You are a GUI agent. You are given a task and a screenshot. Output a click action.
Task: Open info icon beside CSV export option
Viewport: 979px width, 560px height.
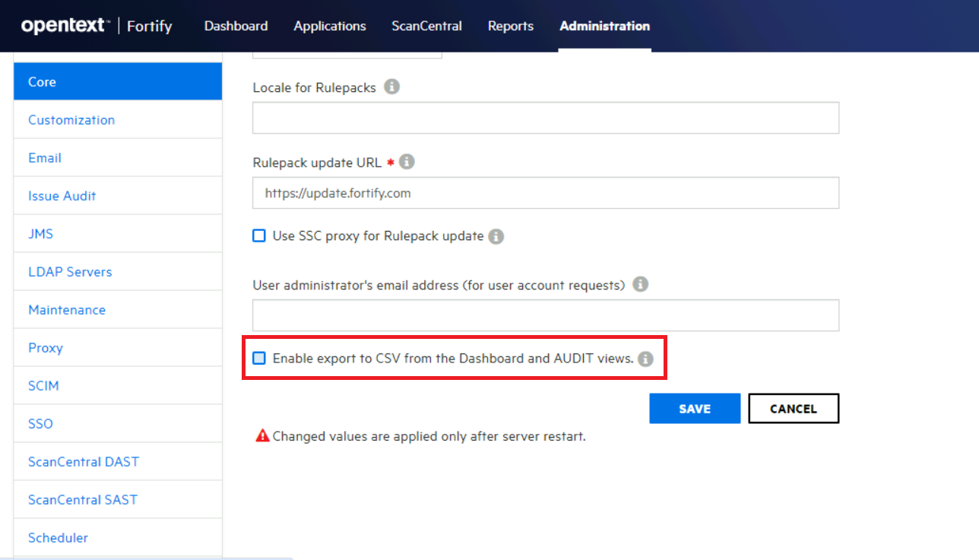click(x=645, y=359)
